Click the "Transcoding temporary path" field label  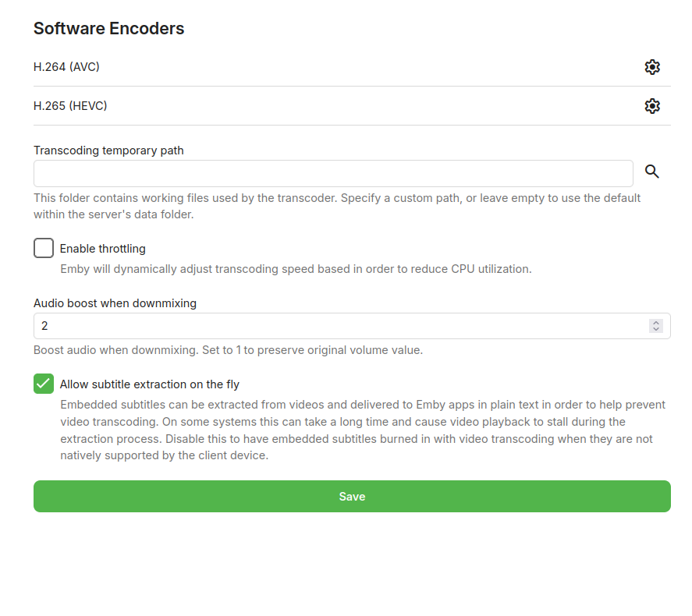pyautogui.click(x=108, y=150)
